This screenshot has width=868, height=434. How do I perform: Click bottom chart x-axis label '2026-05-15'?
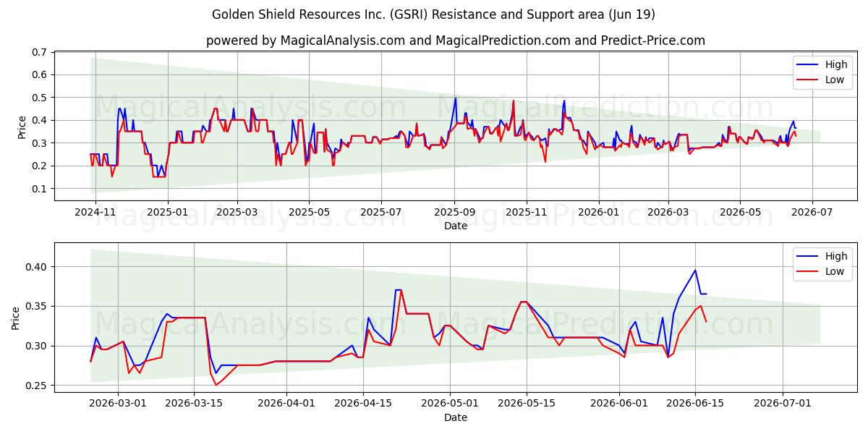point(526,404)
